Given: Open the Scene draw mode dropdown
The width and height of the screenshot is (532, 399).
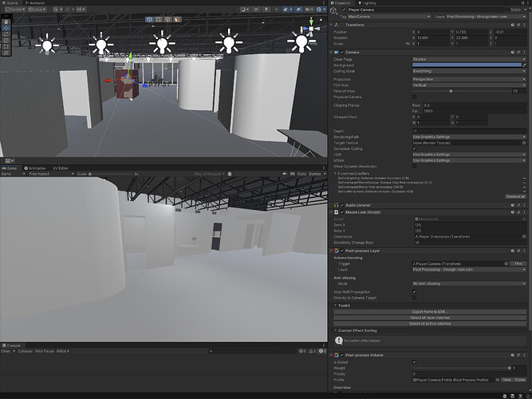Looking at the screenshot, I should point(245,10).
